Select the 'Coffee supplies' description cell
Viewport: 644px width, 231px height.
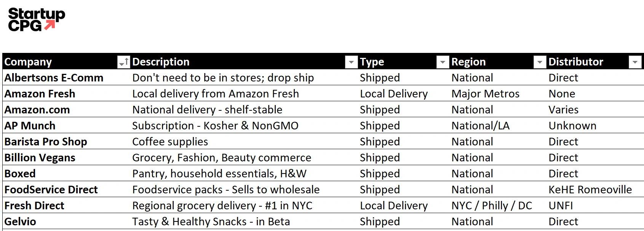[169, 142]
